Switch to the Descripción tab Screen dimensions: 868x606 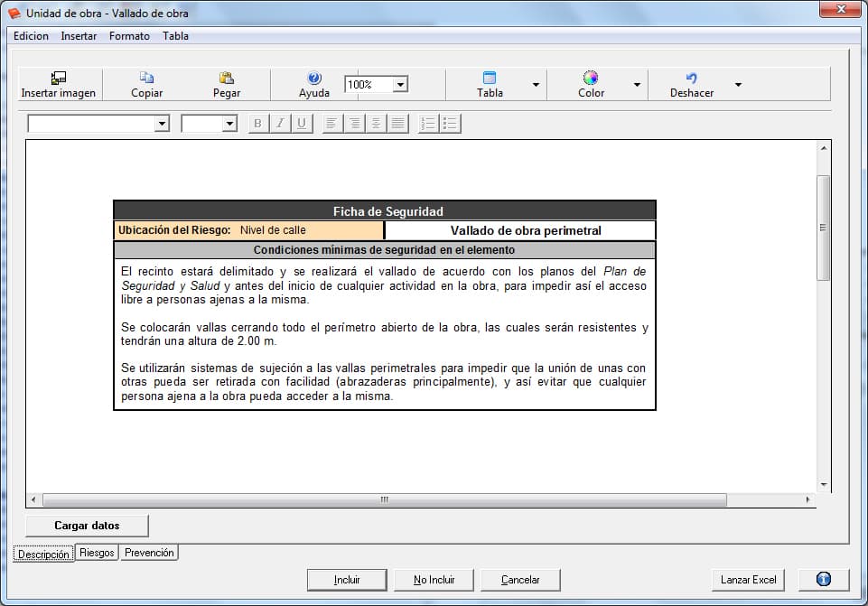click(43, 554)
